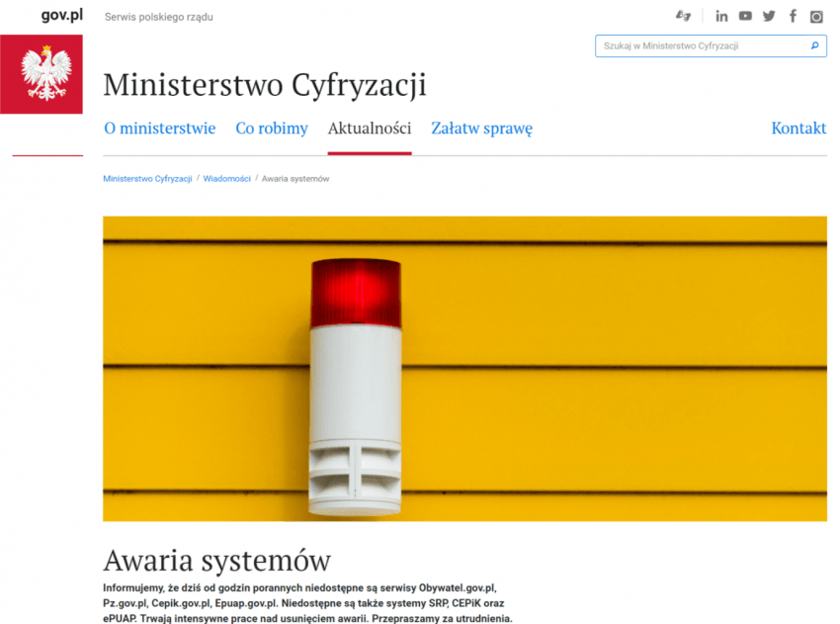The image size is (840, 624).
Task: Click the search magnifier icon
Action: pyautogui.click(x=815, y=46)
